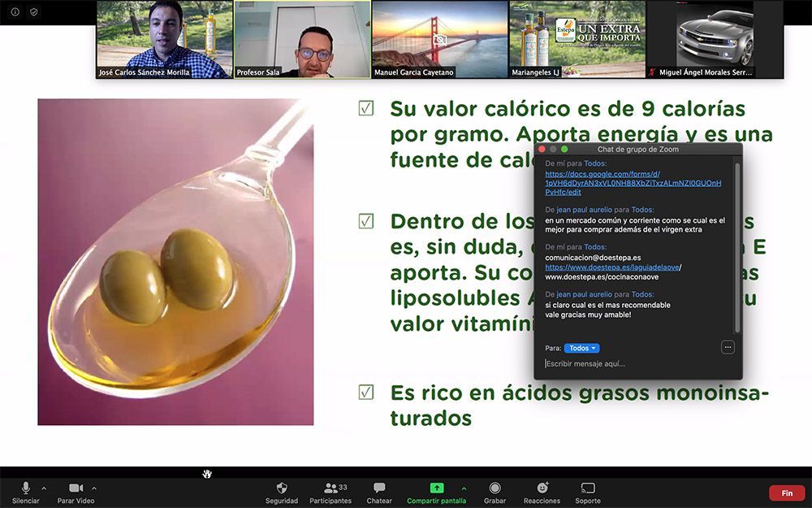The width and height of the screenshot is (812, 508).
Task: Click the Silenciar microphone icon
Action: (25, 488)
